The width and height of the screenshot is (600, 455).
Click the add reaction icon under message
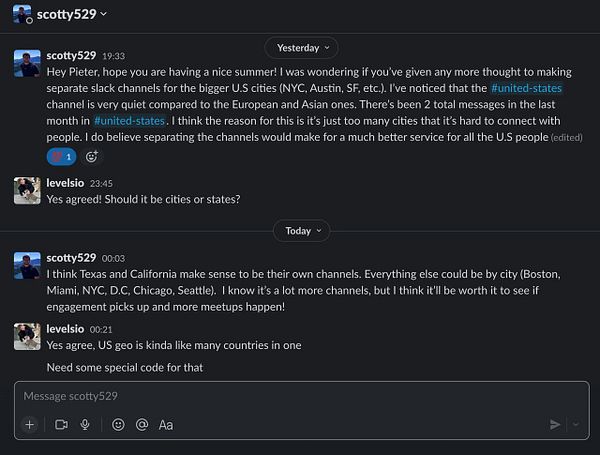92,156
